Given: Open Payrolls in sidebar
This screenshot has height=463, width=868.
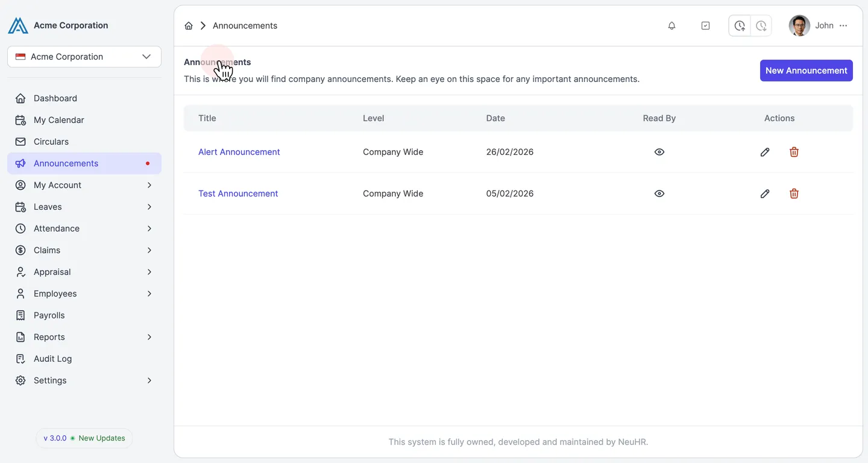Looking at the screenshot, I should tap(84, 315).
